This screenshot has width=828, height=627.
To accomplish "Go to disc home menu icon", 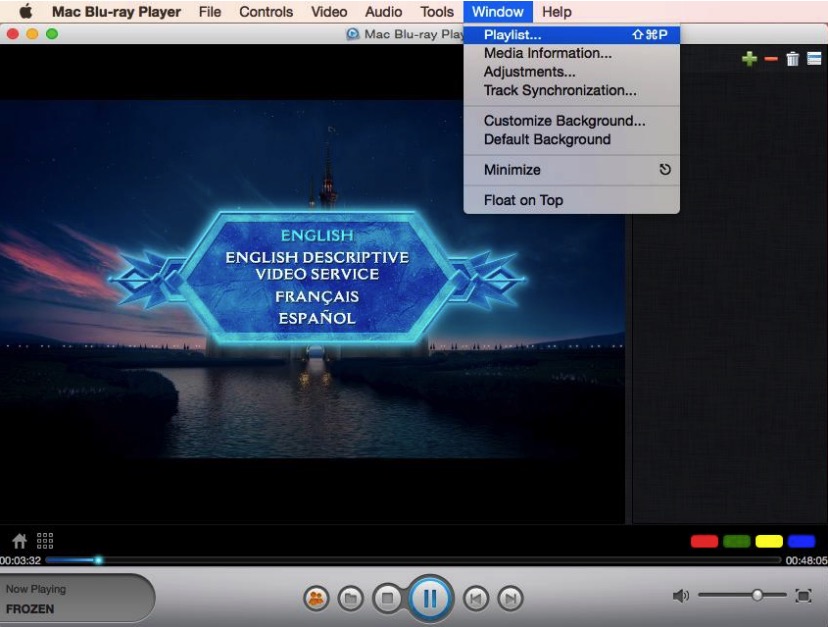I will 20,541.
